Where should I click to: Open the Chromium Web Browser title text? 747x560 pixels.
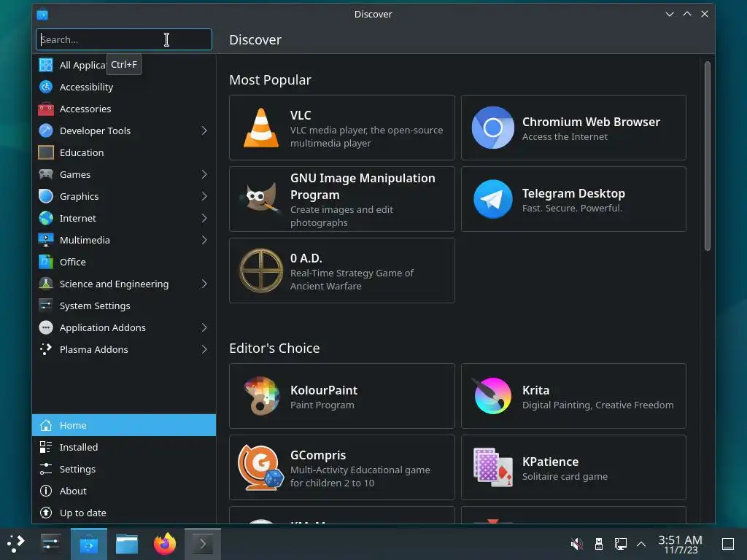click(x=591, y=122)
